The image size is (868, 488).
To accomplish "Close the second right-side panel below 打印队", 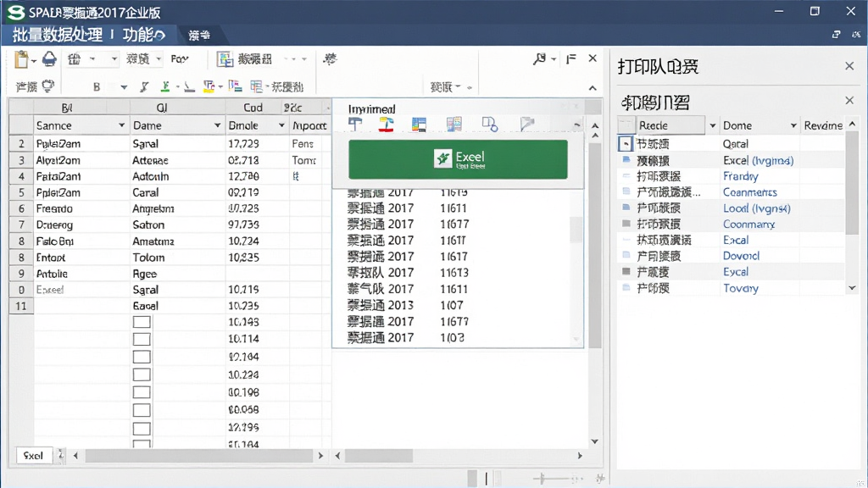I will tap(849, 101).
